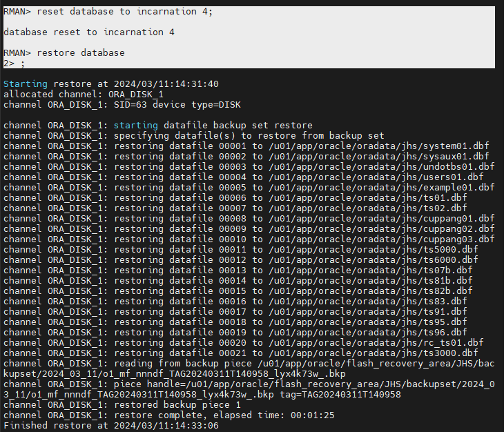Click the 'reset database to incarnation 4;' command line
The image size is (504, 432).
[x=108, y=12]
